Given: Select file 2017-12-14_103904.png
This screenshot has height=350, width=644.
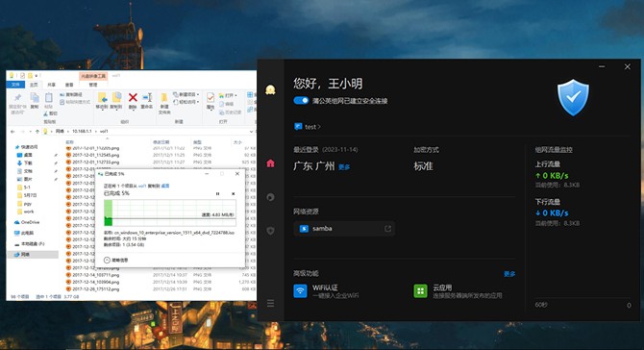Looking at the screenshot, I should click(96, 282).
